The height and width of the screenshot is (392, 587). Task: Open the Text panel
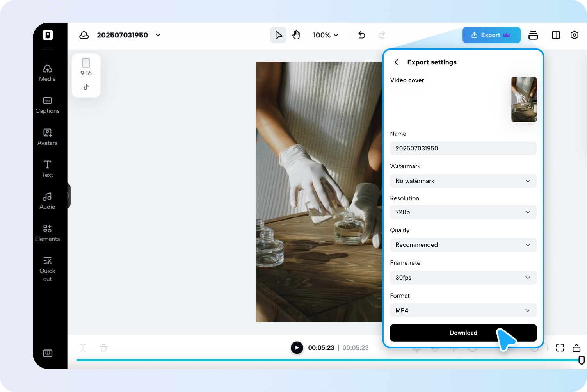click(x=47, y=169)
